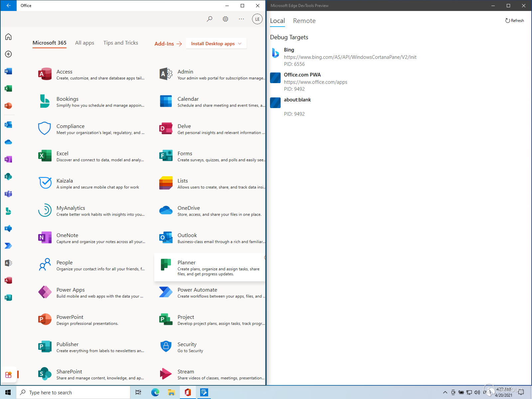
Task: Select the Office.com PWA debug target
Action: (302, 75)
